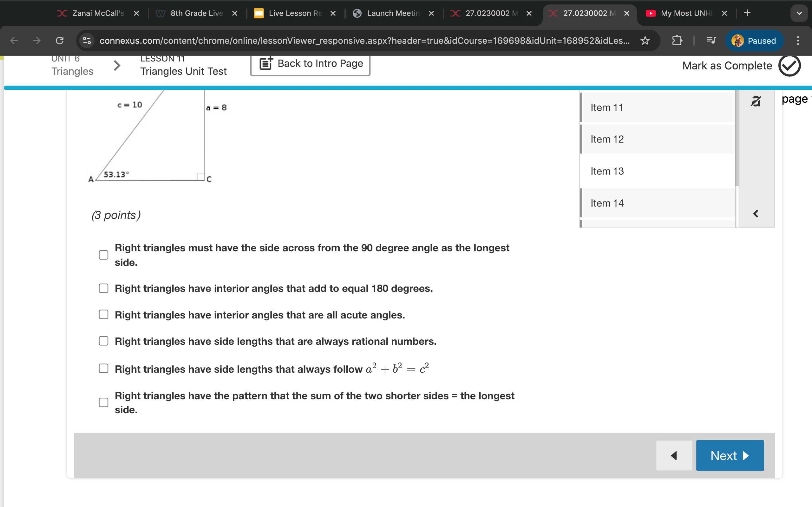This screenshot has width=812, height=507.
Task: Collapse the item navigation panel with the chevron
Action: 756,214
